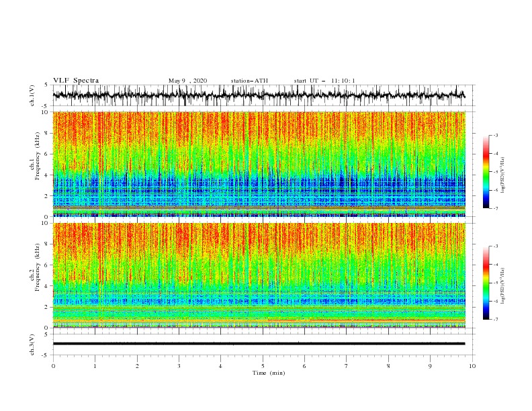Click the "VLF Spectra" plot title
The height and width of the screenshot is (411, 532).
[x=76, y=81]
